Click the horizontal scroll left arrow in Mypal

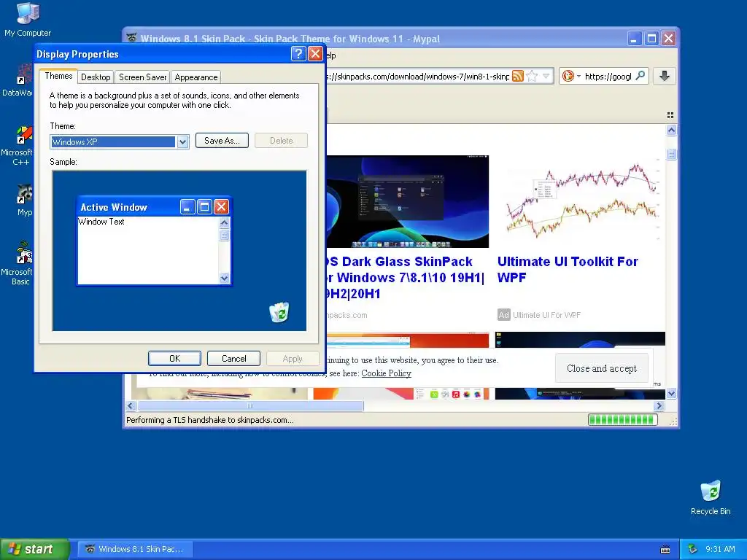click(131, 405)
